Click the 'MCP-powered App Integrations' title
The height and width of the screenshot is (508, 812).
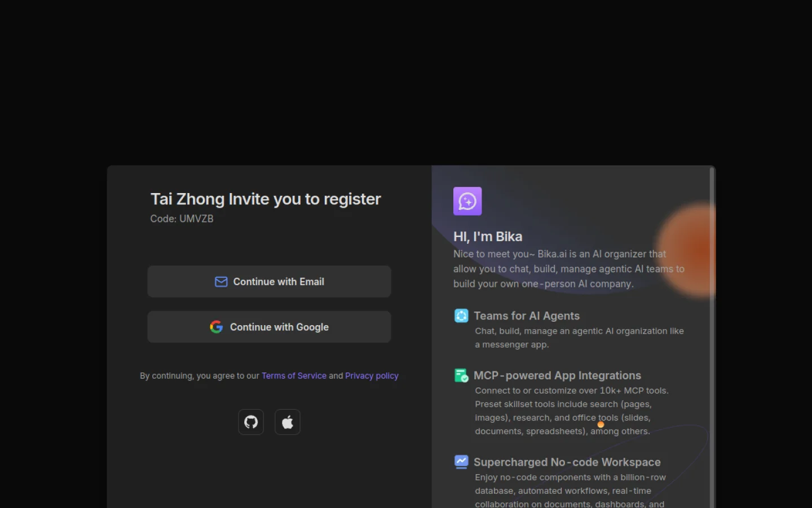click(x=557, y=376)
